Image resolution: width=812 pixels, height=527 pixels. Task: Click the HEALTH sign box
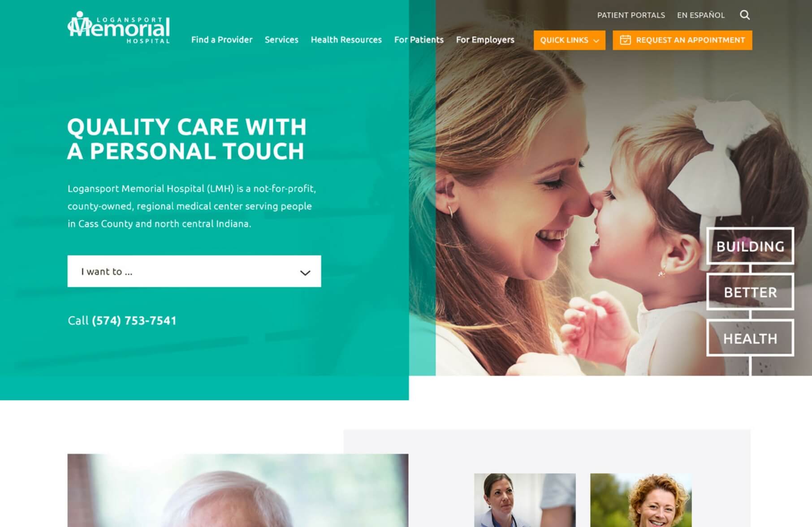click(x=750, y=338)
